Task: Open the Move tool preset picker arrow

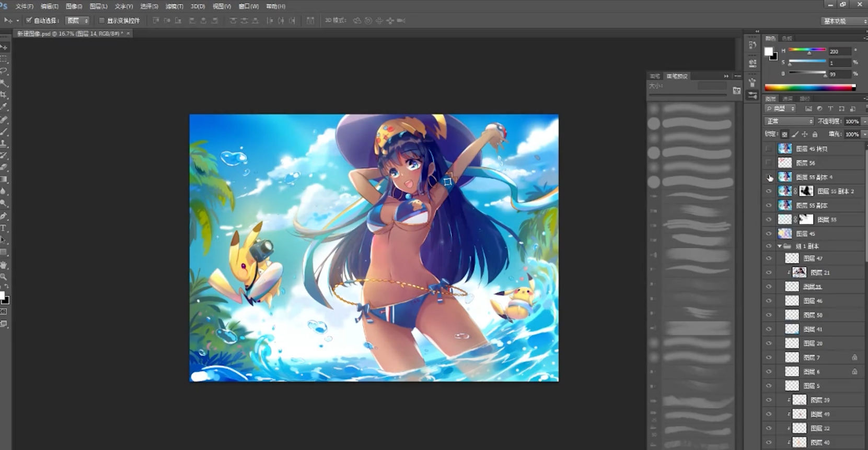Action: point(17,20)
